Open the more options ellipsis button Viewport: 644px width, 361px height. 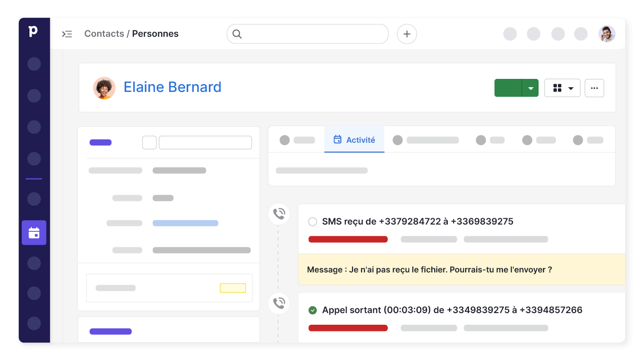click(594, 88)
